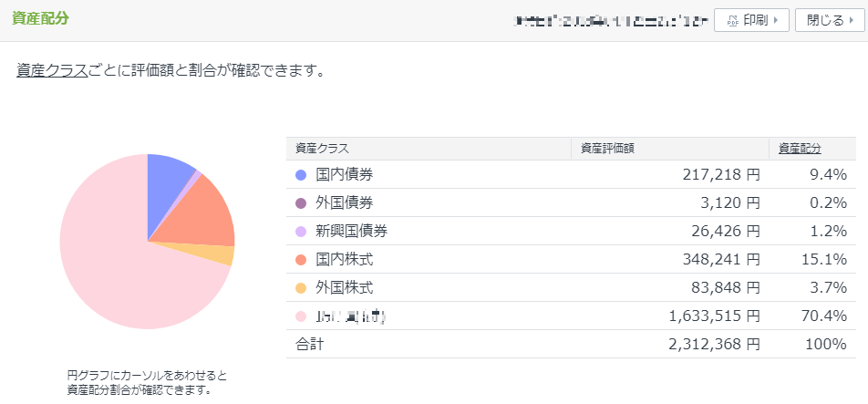868x404 pixels.
Task: Open the 資産クラス glossary link
Action: (52, 71)
